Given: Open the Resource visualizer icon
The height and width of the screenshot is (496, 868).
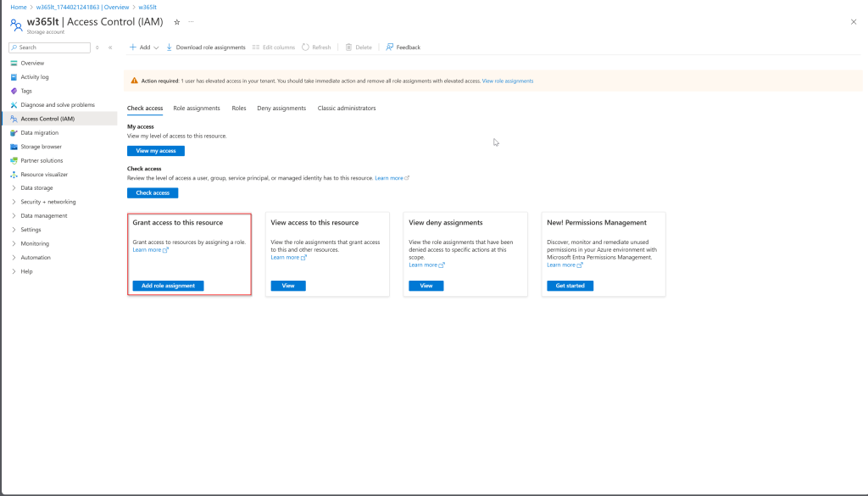Looking at the screenshot, I should pyautogui.click(x=14, y=175).
